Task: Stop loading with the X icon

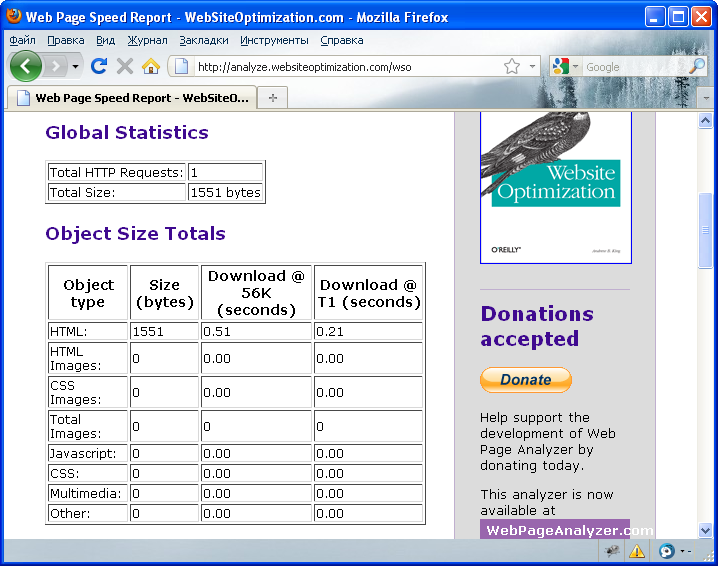Action: 125,66
